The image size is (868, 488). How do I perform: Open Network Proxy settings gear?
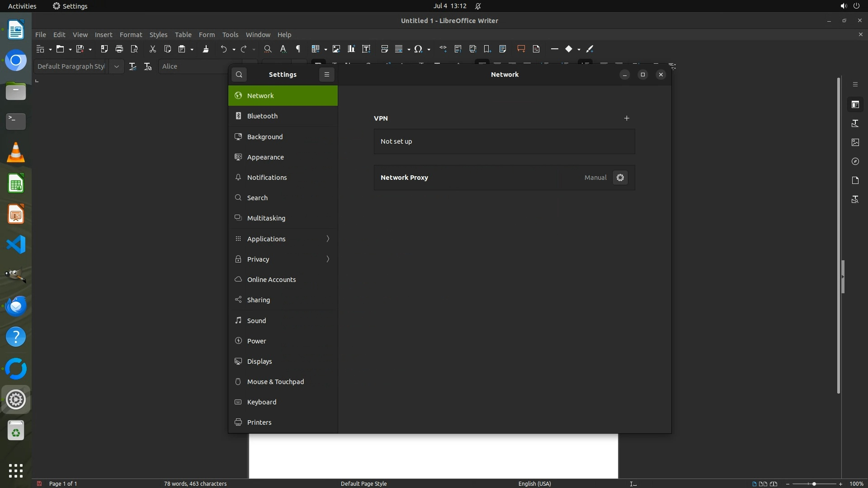pyautogui.click(x=620, y=178)
